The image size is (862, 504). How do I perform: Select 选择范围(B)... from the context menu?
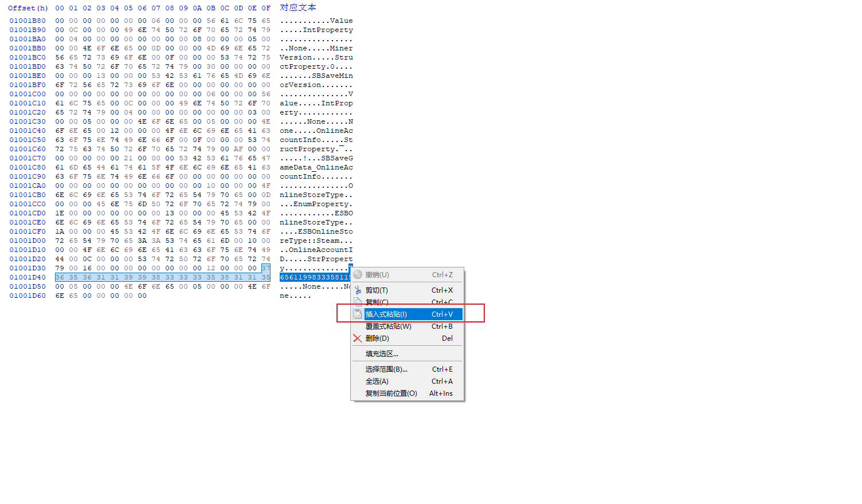pyautogui.click(x=386, y=369)
